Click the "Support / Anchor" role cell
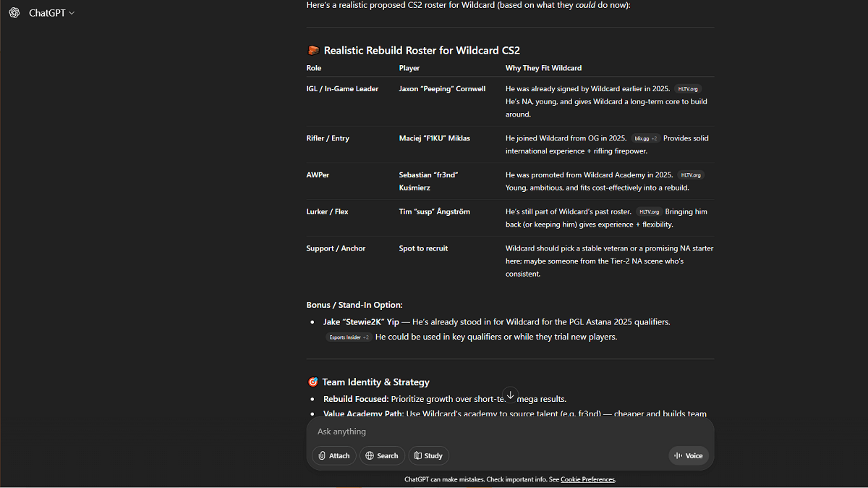The width and height of the screenshot is (868, 488). (336, 248)
